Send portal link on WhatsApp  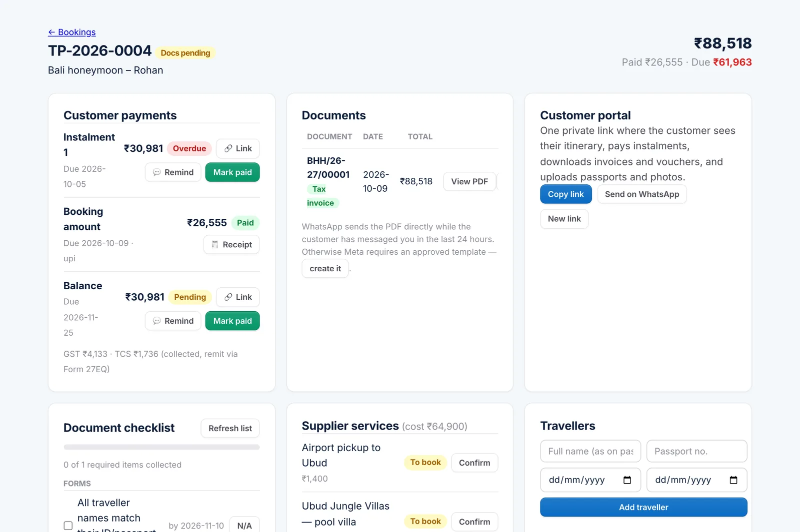642,194
